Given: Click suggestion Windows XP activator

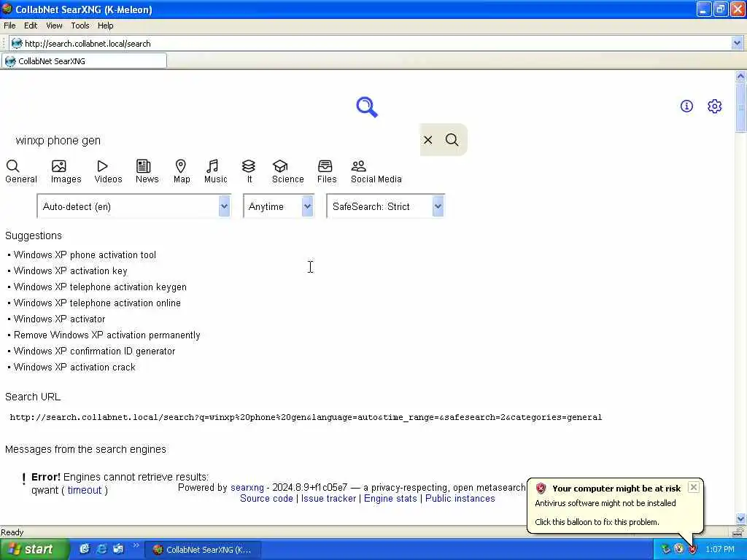Looking at the screenshot, I should 60,319.
